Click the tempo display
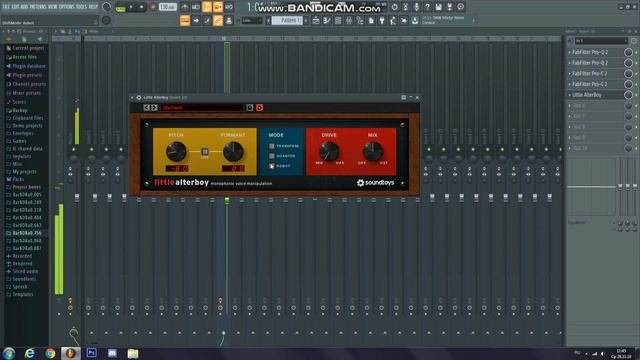 pos(167,7)
